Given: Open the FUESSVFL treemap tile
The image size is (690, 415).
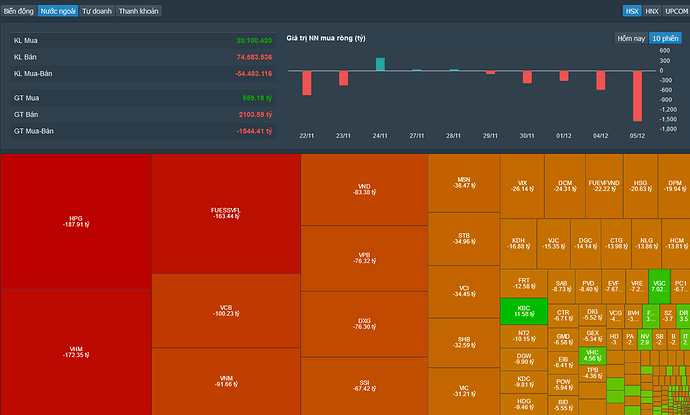Looking at the screenshot, I should coord(226,214).
